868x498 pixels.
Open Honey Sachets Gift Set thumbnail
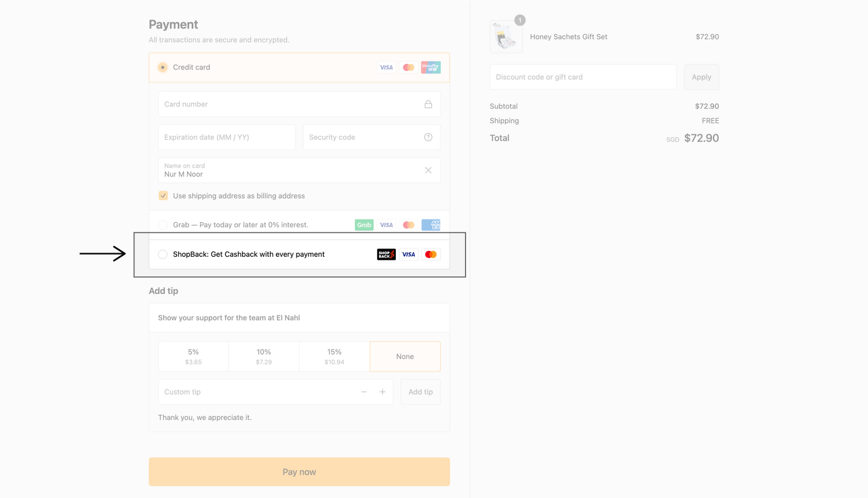(506, 37)
